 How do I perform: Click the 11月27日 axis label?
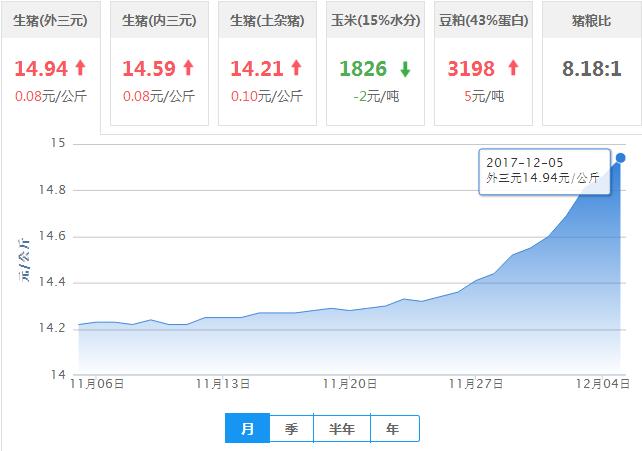pos(476,384)
